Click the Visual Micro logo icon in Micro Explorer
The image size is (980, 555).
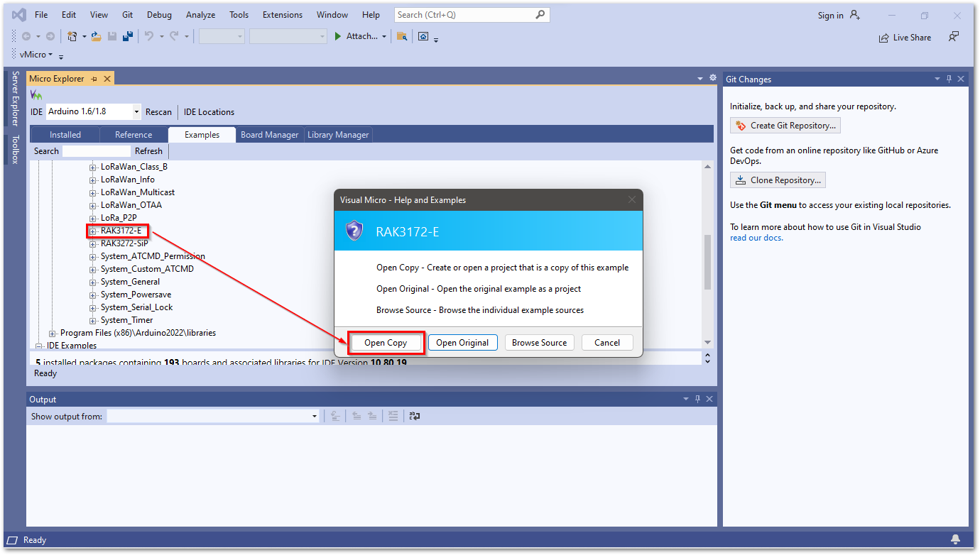[36, 95]
